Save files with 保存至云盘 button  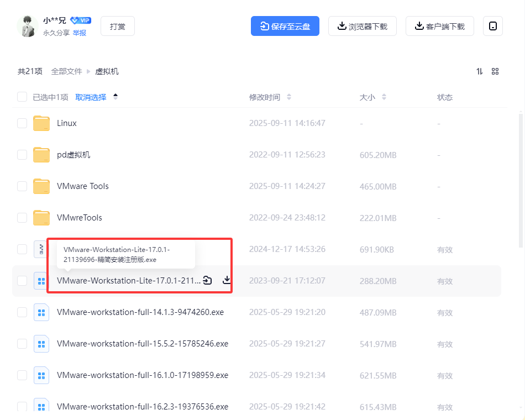(x=285, y=26)
